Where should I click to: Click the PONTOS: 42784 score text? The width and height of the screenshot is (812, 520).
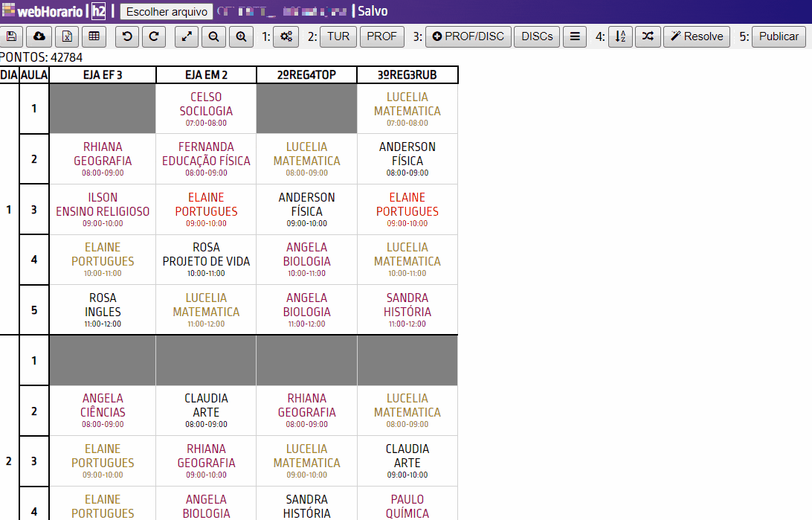[x=41, y=57]
